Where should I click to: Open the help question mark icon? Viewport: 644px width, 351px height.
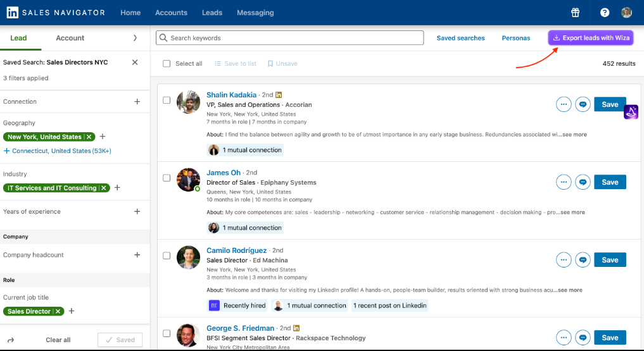click(605, 13)
